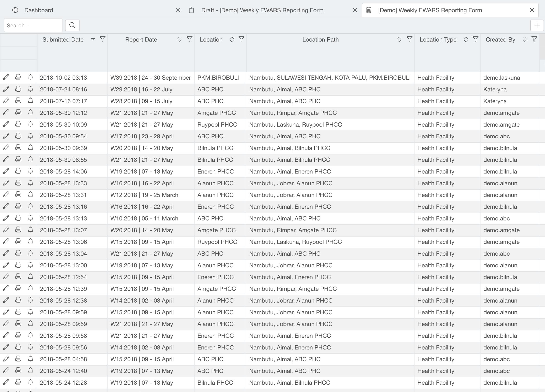This screenshot has height=392, width=545.
Task: Print the 2018-05-24 12:40 report
Action: (18, 371)
